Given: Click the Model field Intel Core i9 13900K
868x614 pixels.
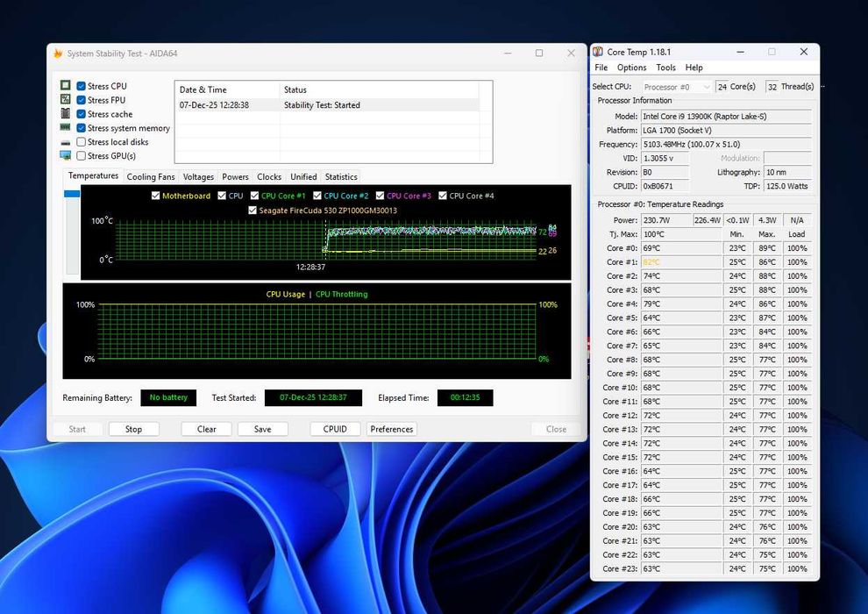Looking at the screenshot, I should pos(726,117).
